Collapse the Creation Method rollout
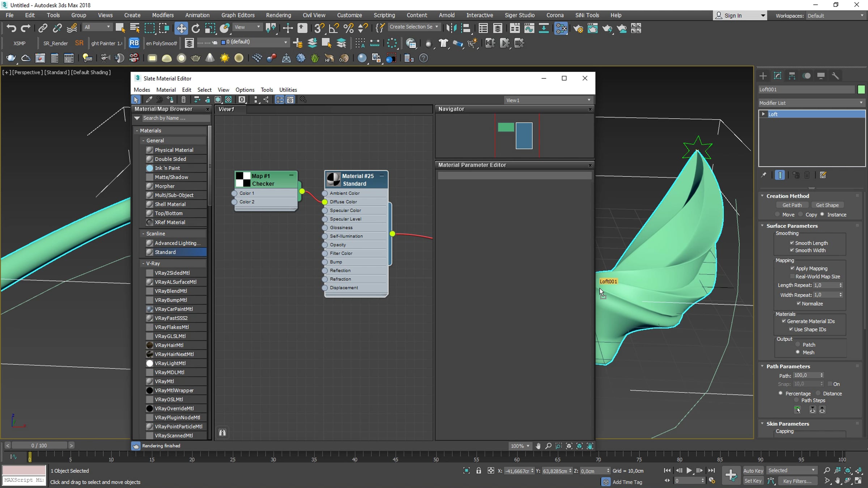868x488 pixels. tap(762, 196)
